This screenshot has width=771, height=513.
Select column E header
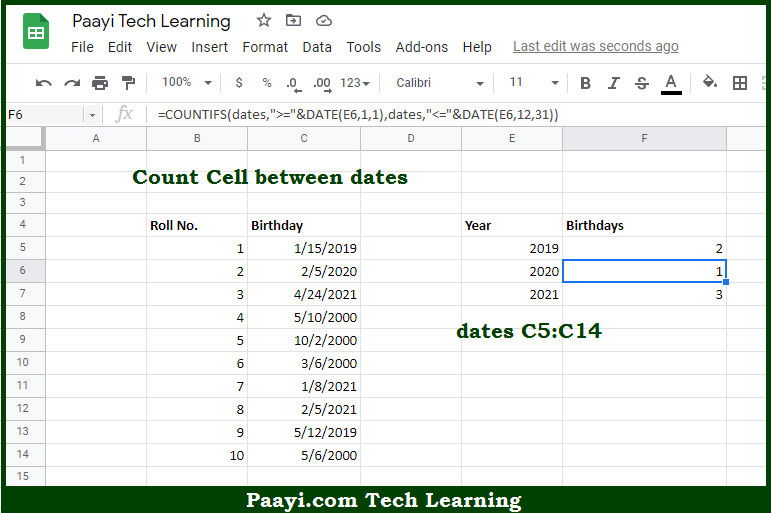pyautogui.click(x=512, y=138)
